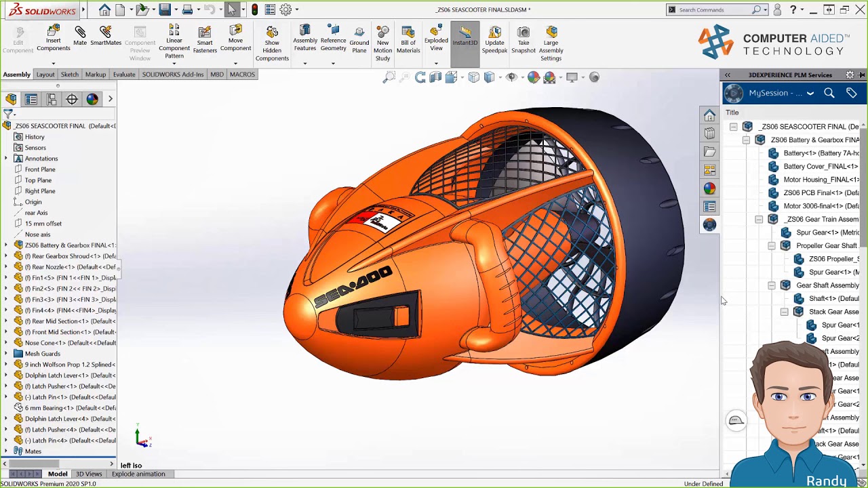Click Update Speedpak tool

point(494,40)
